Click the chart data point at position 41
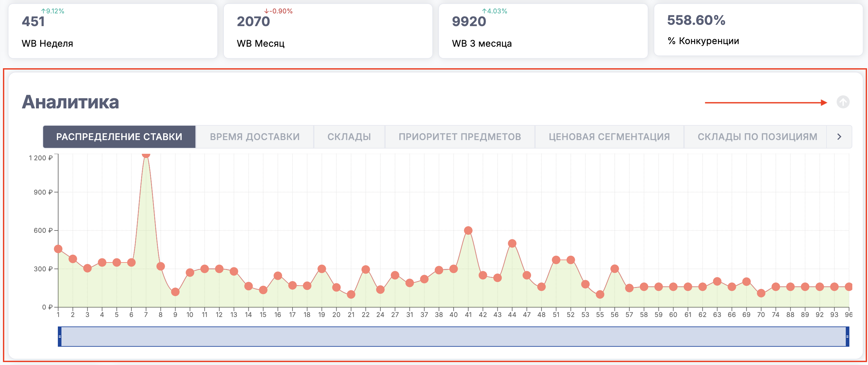This screenshot has width=868, height=365. (x=468, y=230)
